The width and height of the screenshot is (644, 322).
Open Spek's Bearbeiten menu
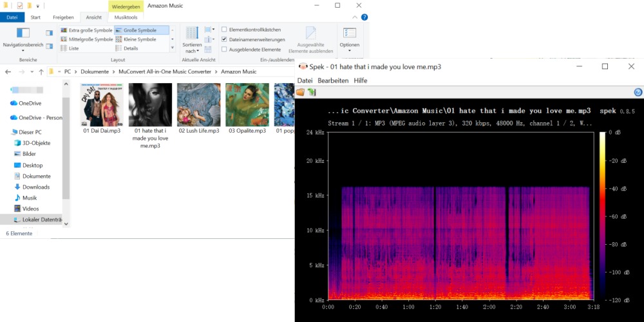click(x=333, y=80)
